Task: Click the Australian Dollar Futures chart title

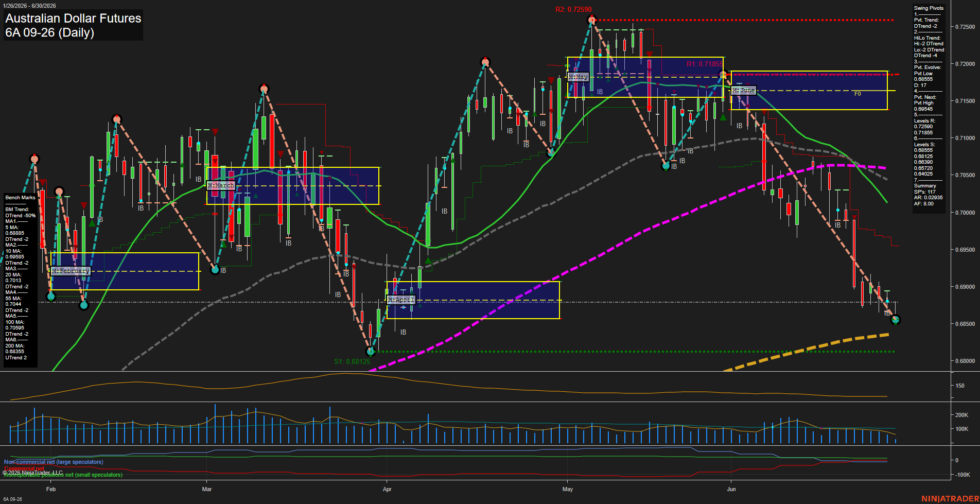Action: 73,19
